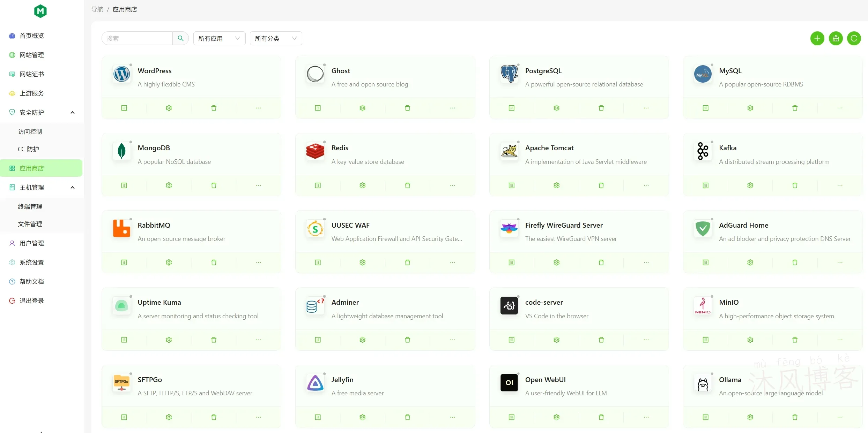Viewport: 868px width, 433px height.
Task: Open the 所有应用 filter dropdown
Action: pyautogui.click(x=219, y=38)
